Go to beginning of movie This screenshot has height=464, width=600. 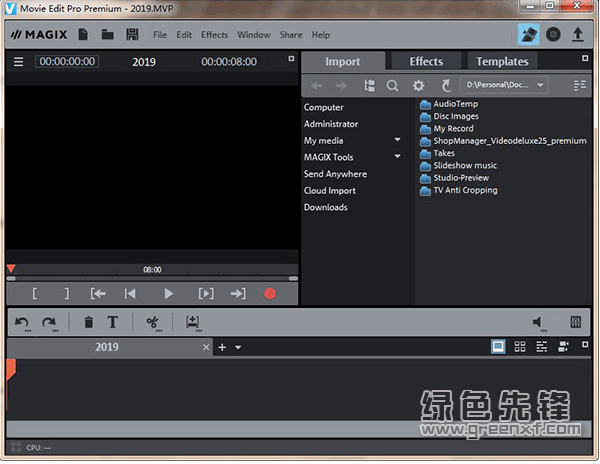point(130,294)
